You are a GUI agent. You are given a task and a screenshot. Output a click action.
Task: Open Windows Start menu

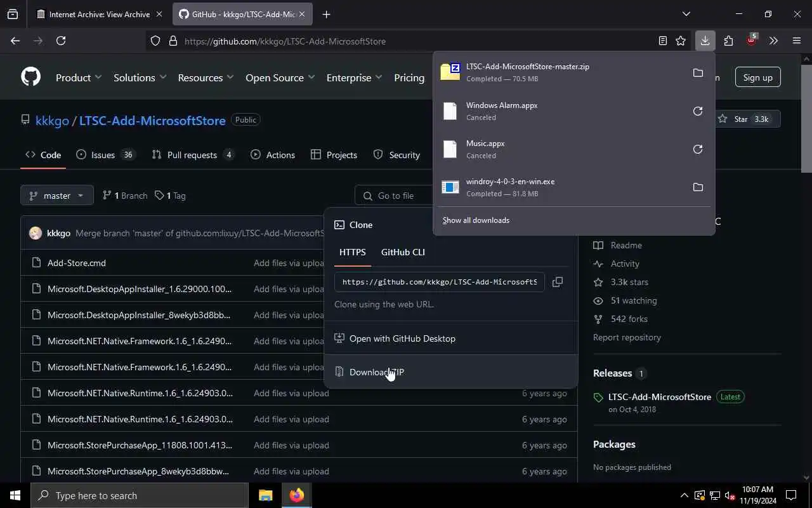(15, 495)
